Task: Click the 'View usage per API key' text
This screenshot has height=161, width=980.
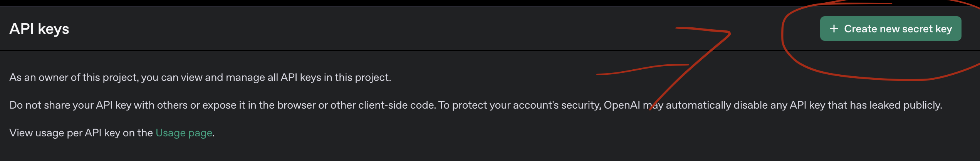Action: click(x=81, y=133)
